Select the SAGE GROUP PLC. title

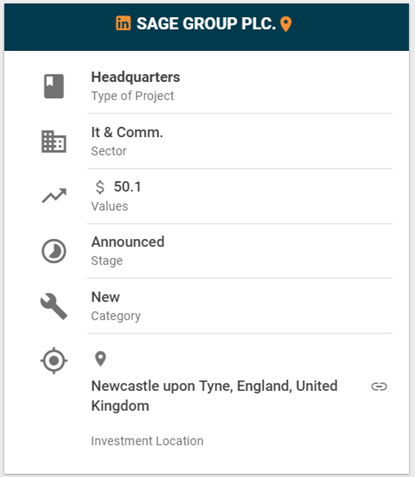point(206,24)
